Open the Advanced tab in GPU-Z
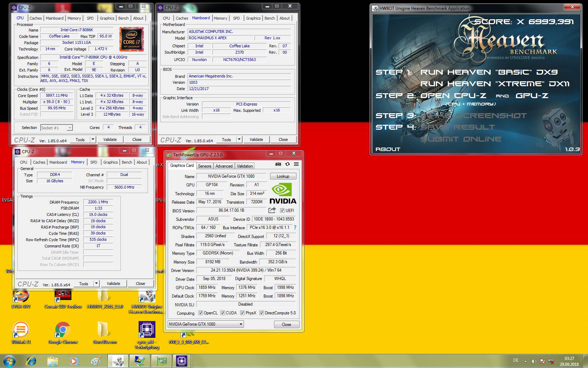The width and height of the screenshot is (588, 368). (224, 166)
